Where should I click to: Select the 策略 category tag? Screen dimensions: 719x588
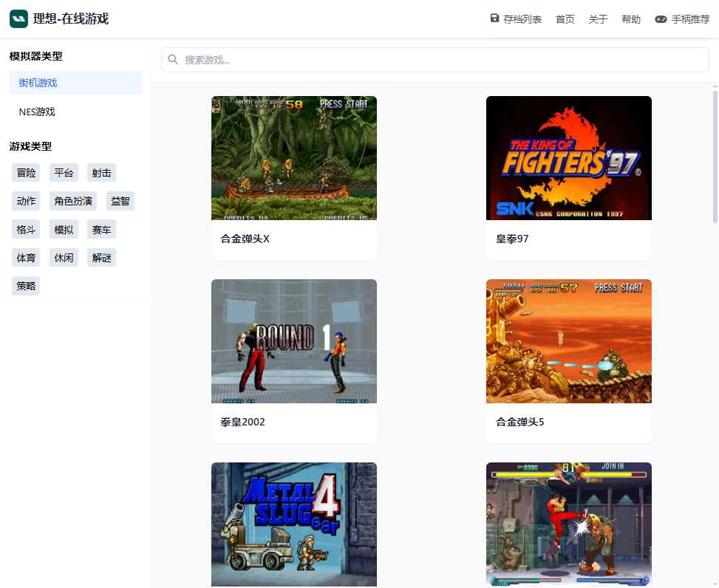[x=26, y=285]
